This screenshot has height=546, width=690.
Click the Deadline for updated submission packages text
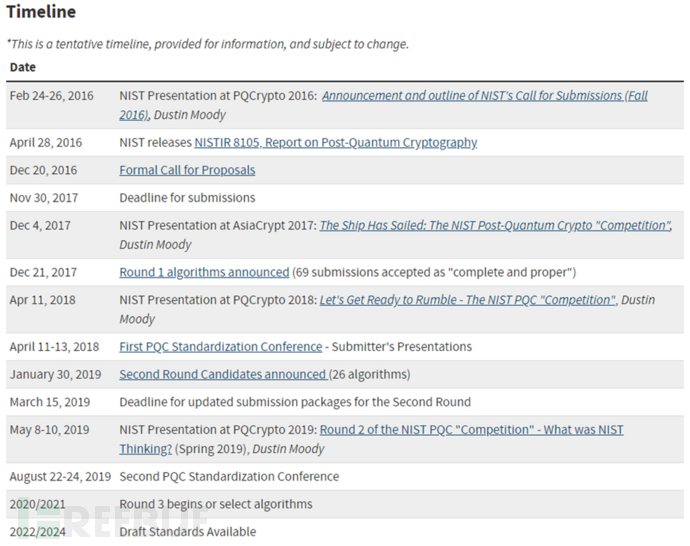coord(295,402)
